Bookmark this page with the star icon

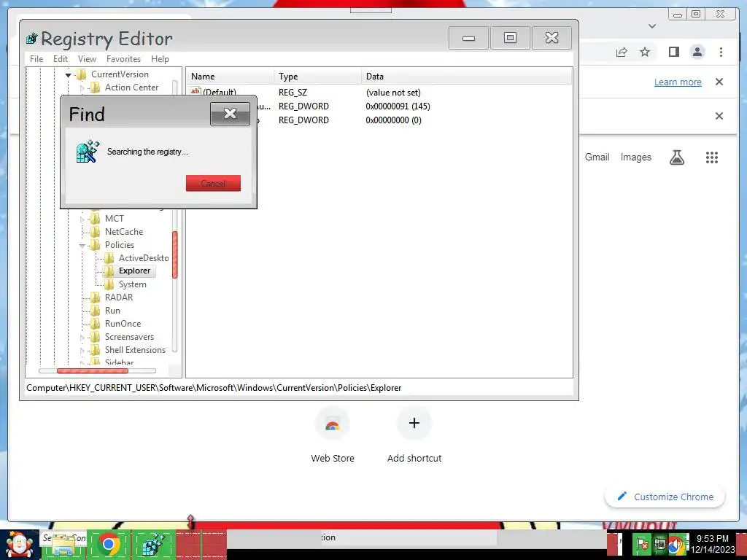click(x=645, y=52)
